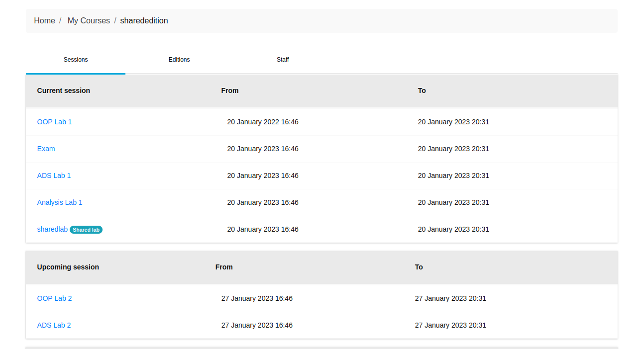The height and width of the screenshot is (349, 644).
Task: Click the Current session column header
Action: coord(64,90)
